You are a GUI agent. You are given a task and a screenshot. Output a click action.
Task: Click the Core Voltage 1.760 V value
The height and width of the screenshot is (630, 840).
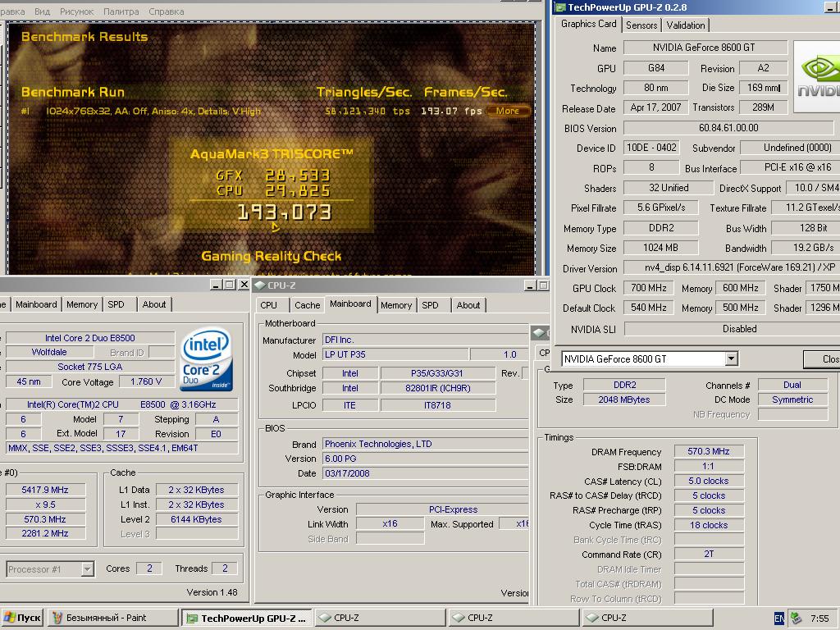point(146,382)
